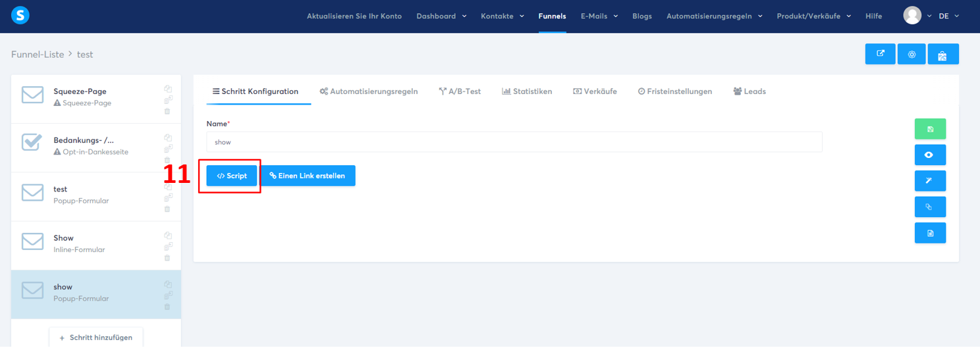The width and height of the screenshot is (980, 350).
Task: Click top copy icon on Squeeze-Page row
Action: (x=168, y=89)
